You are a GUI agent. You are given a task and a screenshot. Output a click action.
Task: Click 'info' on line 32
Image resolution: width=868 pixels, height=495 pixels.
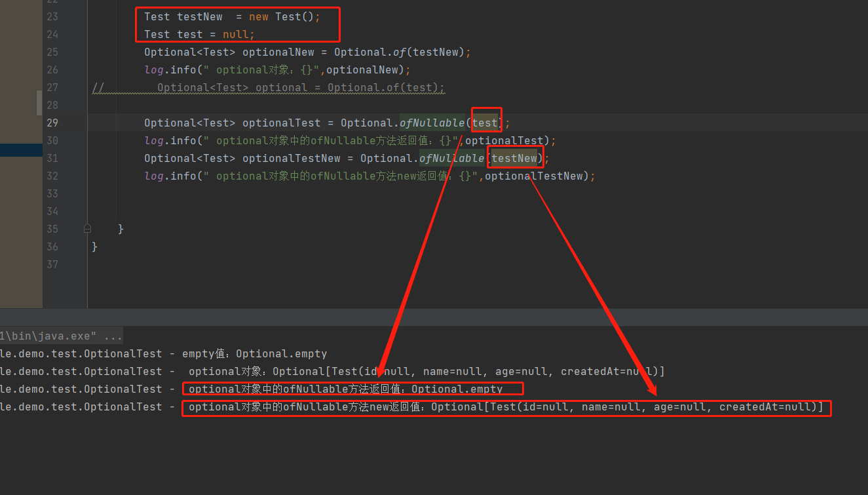pyautogui.click(x=183, y=176)
